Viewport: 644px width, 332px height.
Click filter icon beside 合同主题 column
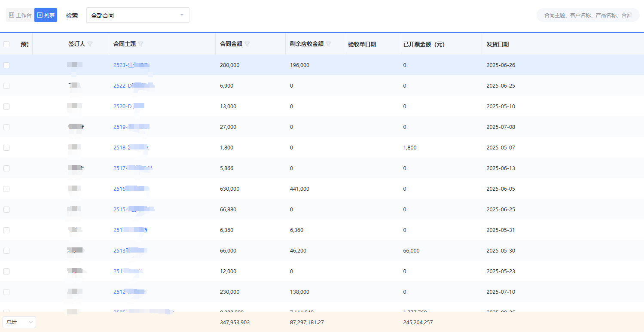141,44
